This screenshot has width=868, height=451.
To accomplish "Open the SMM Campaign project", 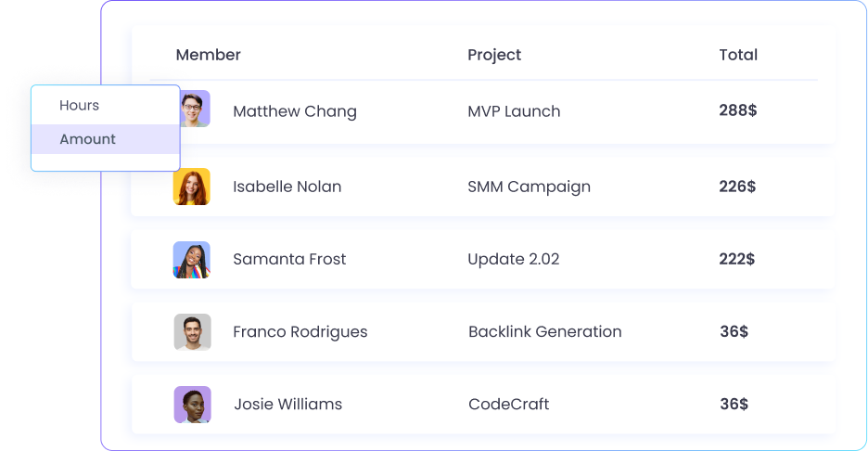I will coord(529,187).
